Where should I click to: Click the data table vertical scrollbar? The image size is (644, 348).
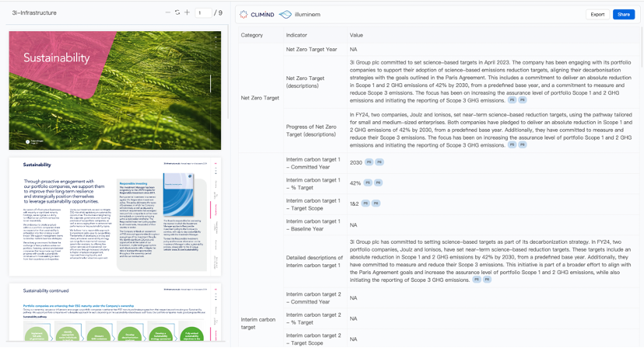pyautogui.click(x=642, y=47)
